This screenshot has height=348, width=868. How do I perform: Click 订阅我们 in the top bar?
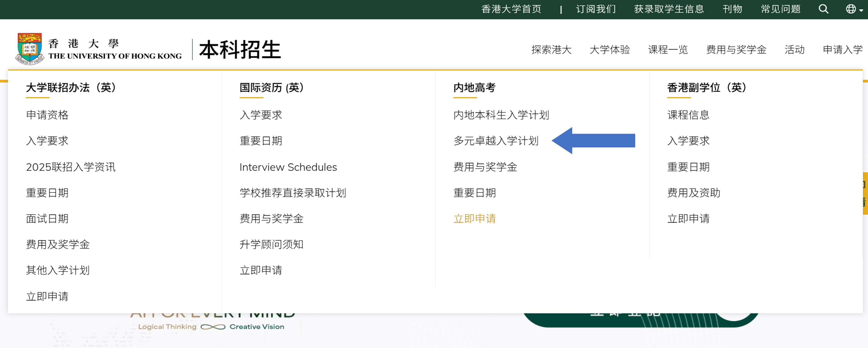pyautogui.click(x=596, y=9)
